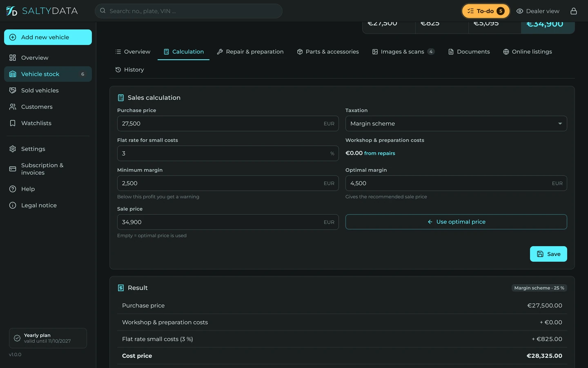Switch to the Parts & accessories tab

tap(328, 52)
